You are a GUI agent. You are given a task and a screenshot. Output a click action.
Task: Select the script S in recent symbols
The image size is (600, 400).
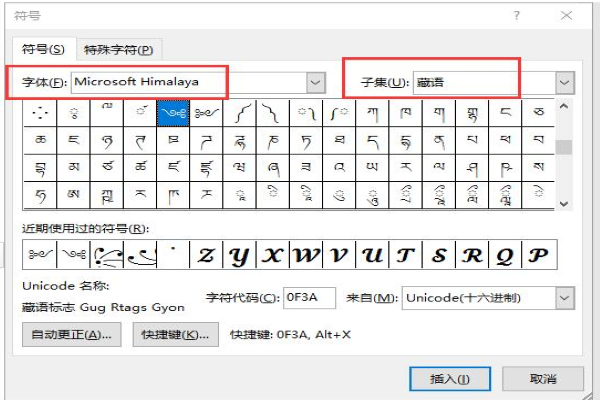point(438,255)
